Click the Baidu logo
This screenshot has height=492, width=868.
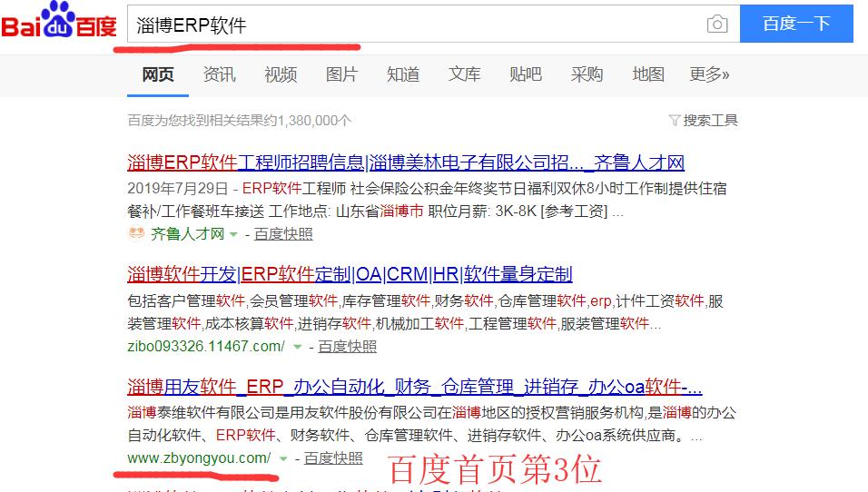(x=59, y=20)
